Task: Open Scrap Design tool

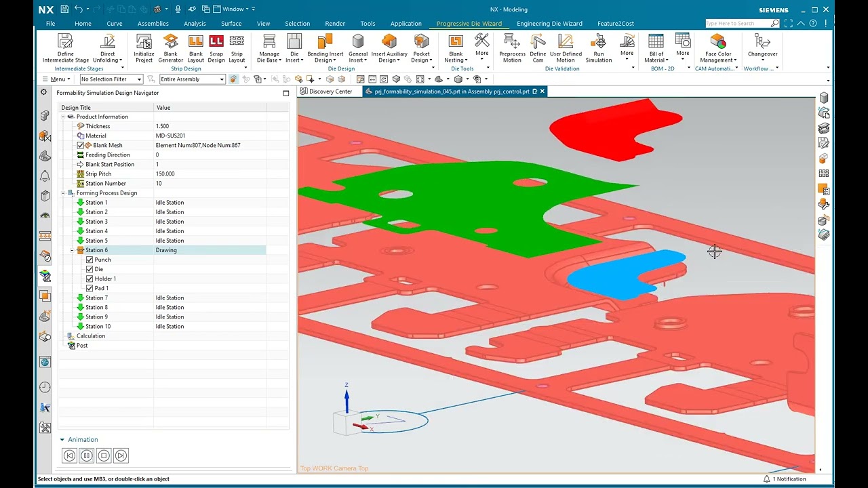Action: 216,48
